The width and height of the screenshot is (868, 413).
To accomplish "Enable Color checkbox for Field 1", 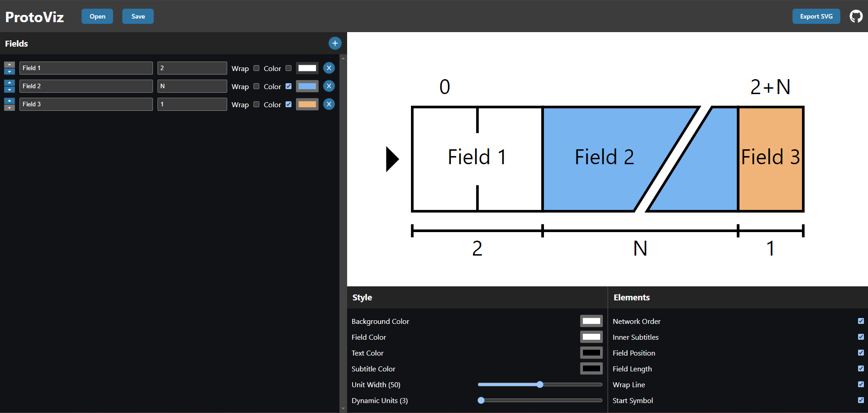I will [x=288, y=68].
